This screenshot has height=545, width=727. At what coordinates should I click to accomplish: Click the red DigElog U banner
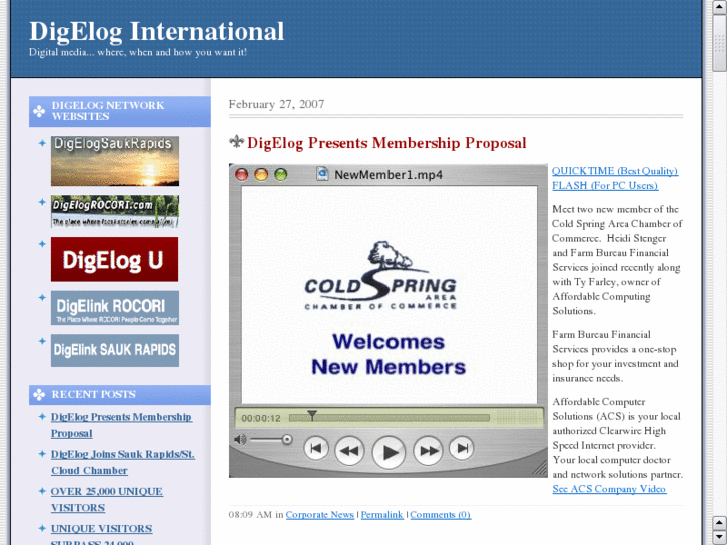(x=115, y=259)
